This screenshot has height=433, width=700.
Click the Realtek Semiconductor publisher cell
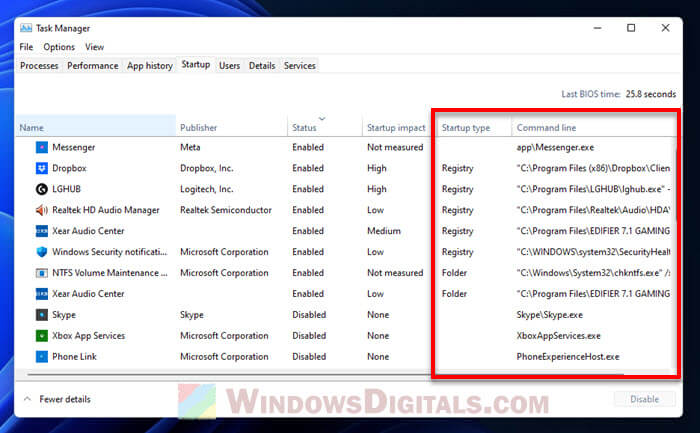(226, 210)
